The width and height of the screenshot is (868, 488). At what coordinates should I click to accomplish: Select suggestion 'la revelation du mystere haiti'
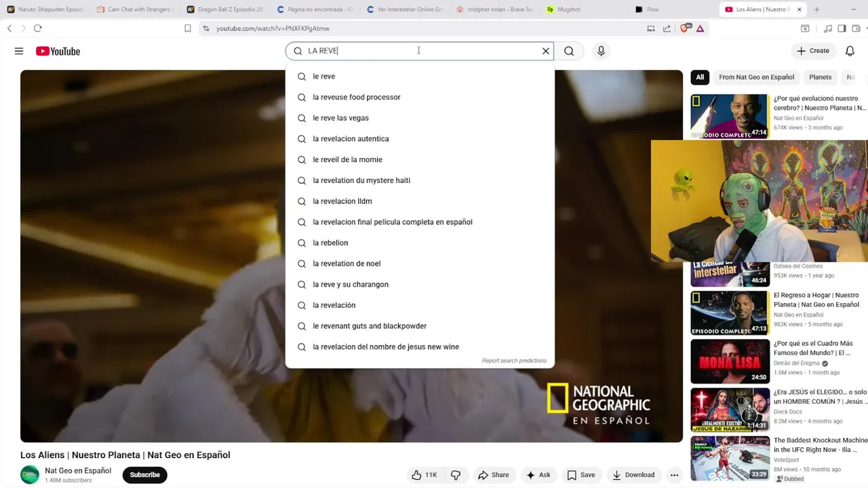pyautogui.click(x=420, y=180)
